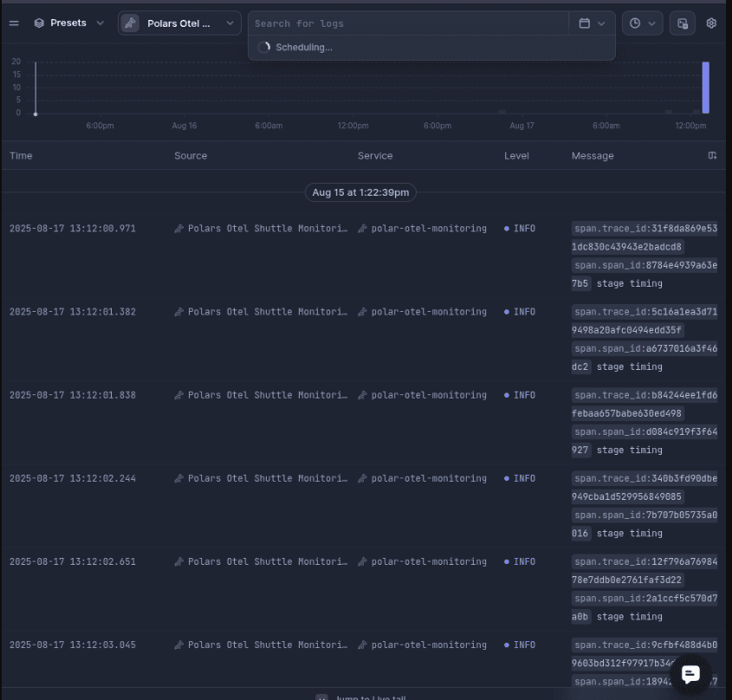This screenshot has height=700, width=732.
Task: Open log entry at 13:12:00.971
Action: tap(72, 229)
